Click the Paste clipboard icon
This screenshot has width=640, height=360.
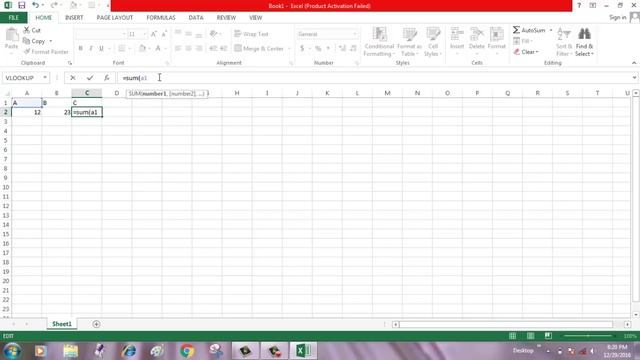click(11, 35)
